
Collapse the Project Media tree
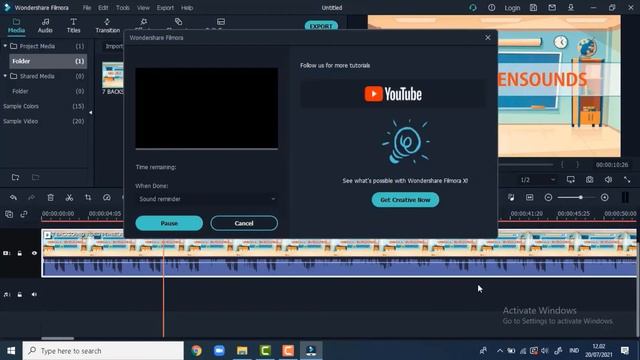pos(5,46)
